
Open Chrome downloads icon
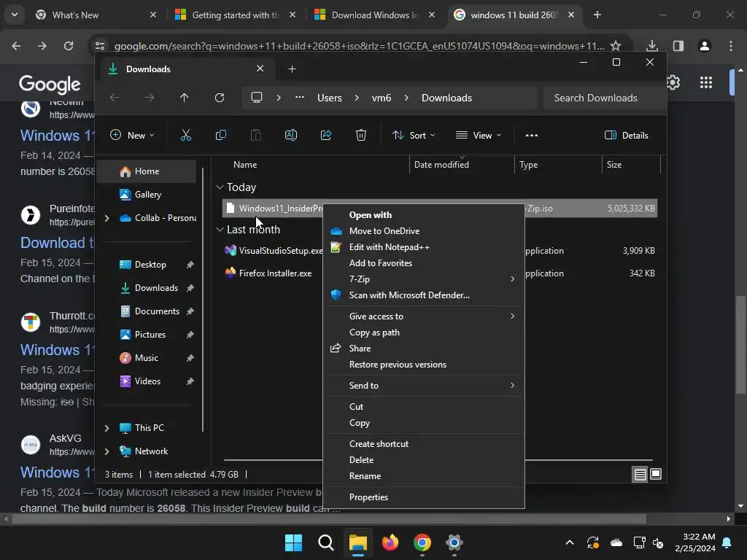(652, 46)
